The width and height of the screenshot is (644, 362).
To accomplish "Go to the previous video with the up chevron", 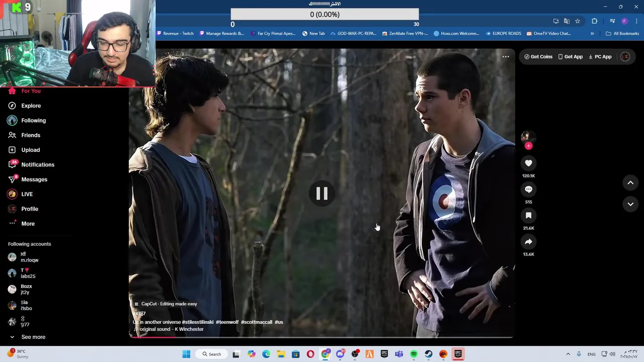I will tap(630, 183).
